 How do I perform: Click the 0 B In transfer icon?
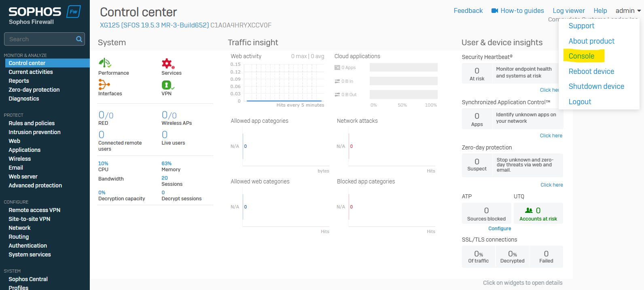tap(337, 81)
